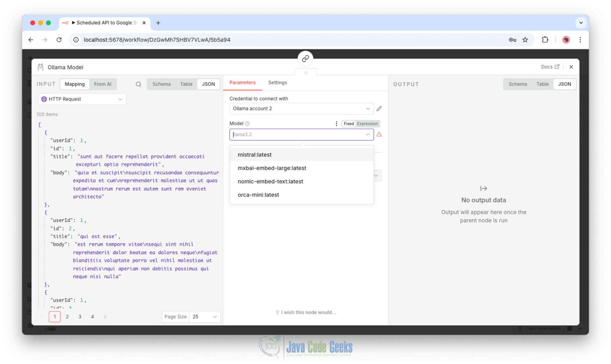Switch input to Mapping mode

pyautogui.click(x=75, y=84)
